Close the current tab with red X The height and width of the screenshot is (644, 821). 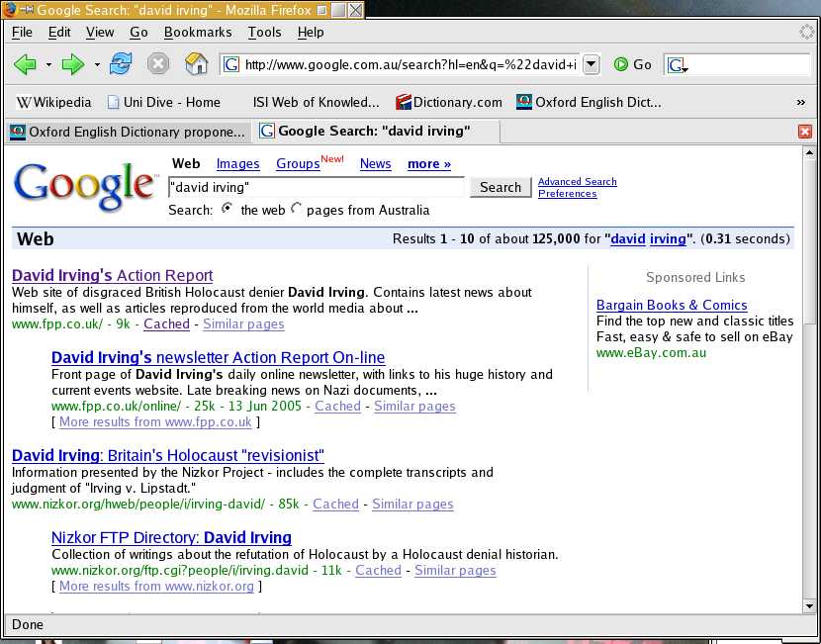[805, 132]
